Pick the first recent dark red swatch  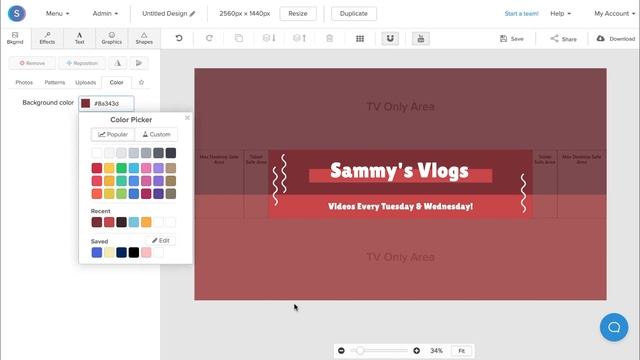[x=97, y=222]
